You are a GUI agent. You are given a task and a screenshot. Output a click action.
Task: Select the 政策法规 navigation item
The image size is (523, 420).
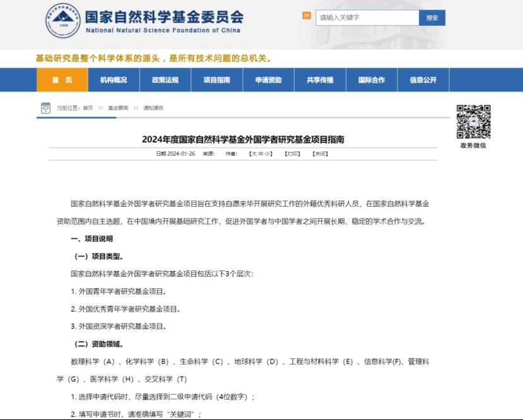(165, 80)
